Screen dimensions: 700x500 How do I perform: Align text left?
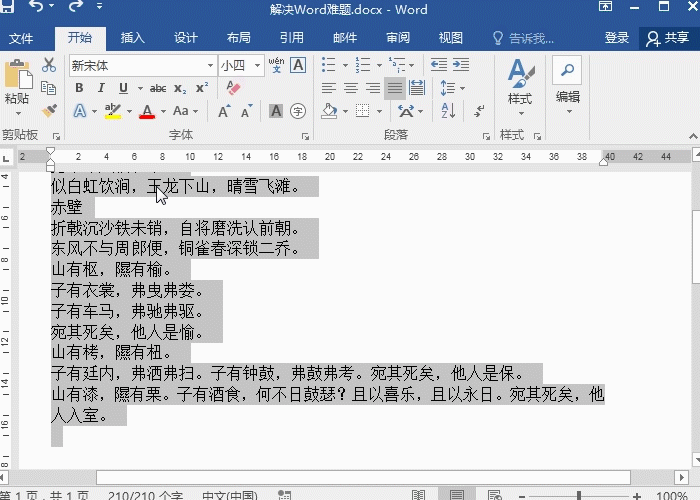click(329, 88)
